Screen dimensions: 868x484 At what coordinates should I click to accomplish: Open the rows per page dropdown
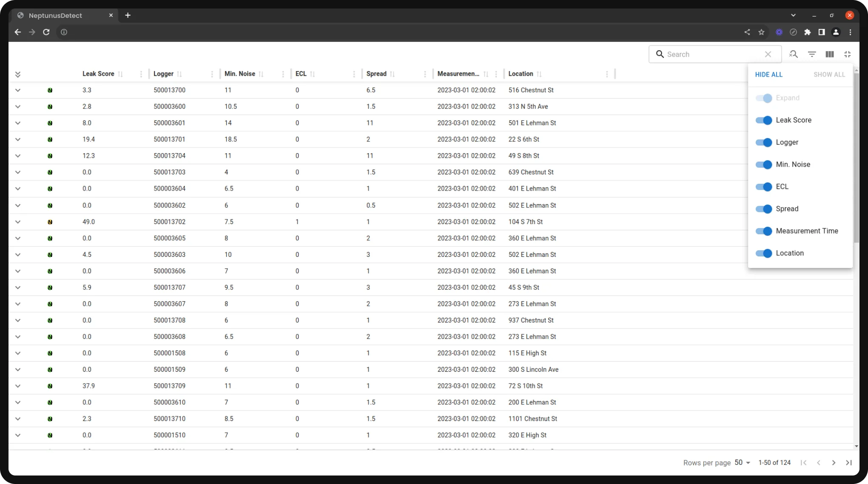(x=742, y=463)
